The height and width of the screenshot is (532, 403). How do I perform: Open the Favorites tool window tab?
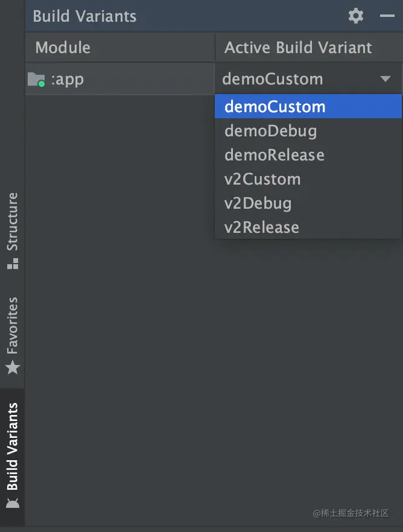click(13, 326)
